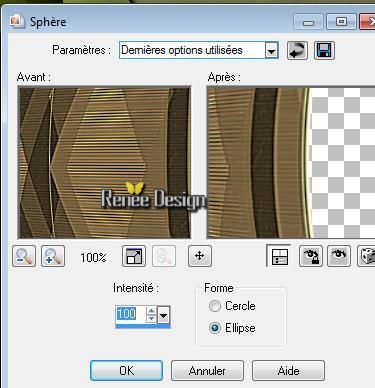Zoom in the preview with plus magnifier
This screenshot has height=388, width=375.
click(53, 256)
